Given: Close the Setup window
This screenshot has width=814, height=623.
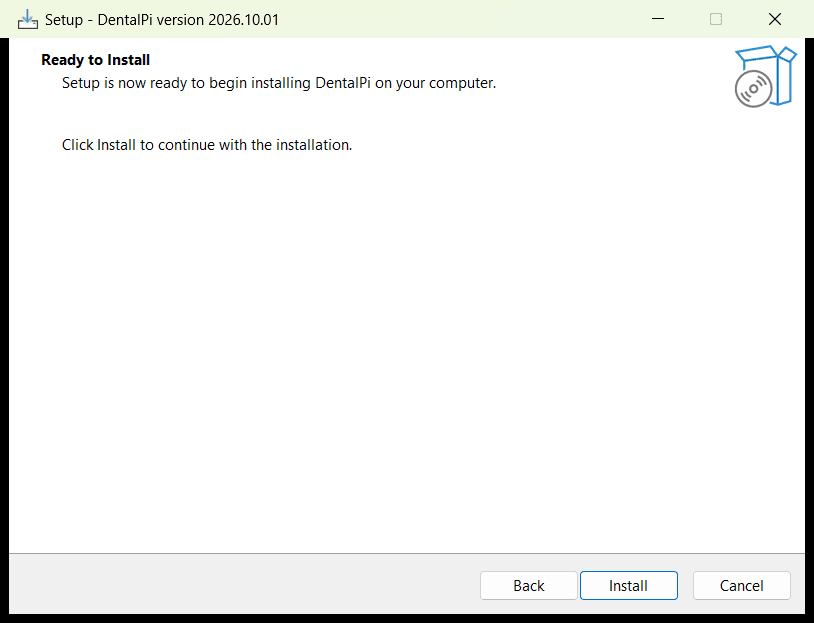Looking at the screenshot, I should point(775,19).
